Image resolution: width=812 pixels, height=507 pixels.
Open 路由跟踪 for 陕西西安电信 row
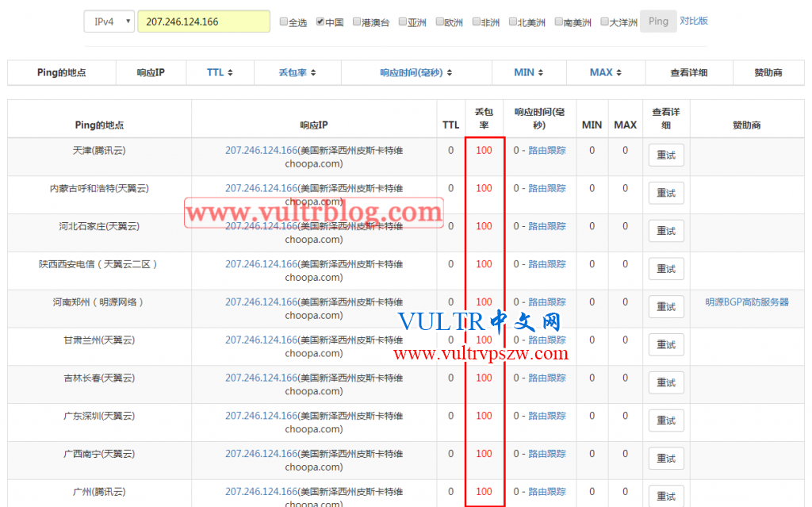[x=547, y=264]
